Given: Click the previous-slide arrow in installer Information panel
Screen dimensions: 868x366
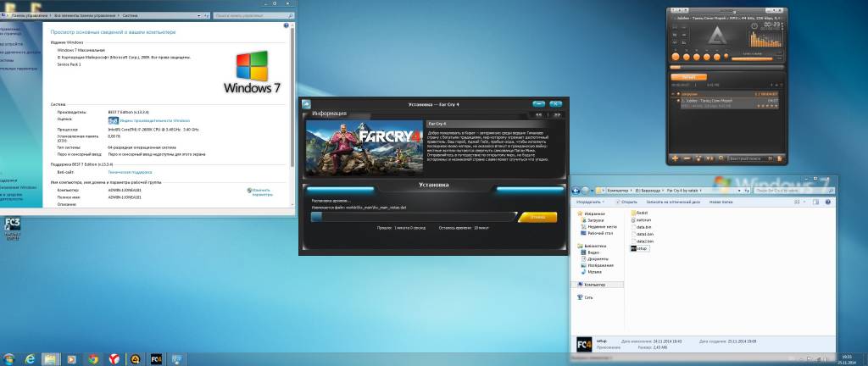Looking at the screenshot, I should pyautogui.click(x=537, y=114).
